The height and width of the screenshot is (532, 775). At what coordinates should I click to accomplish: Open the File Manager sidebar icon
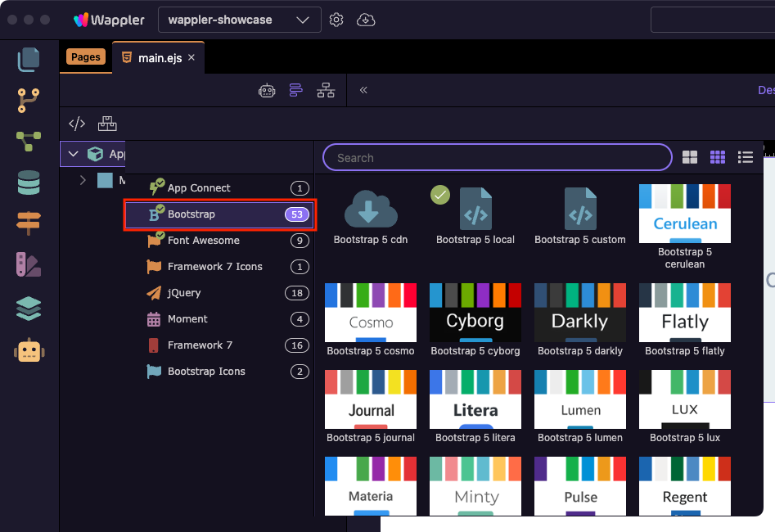pyautogui.click(x=29, y=59)
